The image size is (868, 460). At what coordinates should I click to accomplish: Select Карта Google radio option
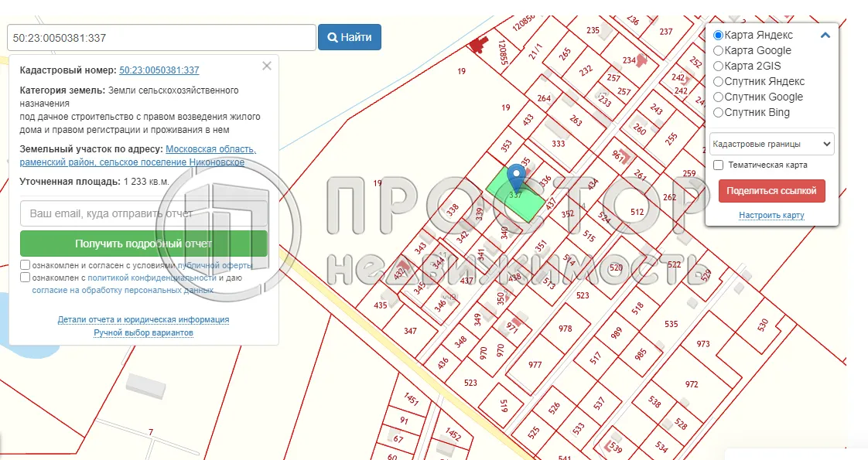tap(719, 51)
